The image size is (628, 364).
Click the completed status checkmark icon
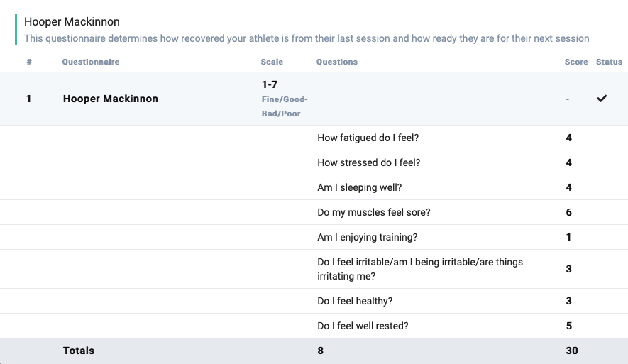(x=602, y=99)
